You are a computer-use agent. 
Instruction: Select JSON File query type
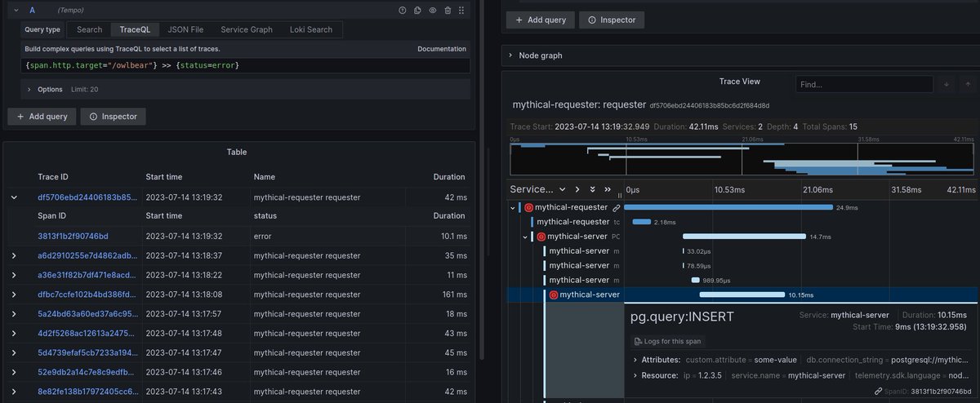point(185,29)
